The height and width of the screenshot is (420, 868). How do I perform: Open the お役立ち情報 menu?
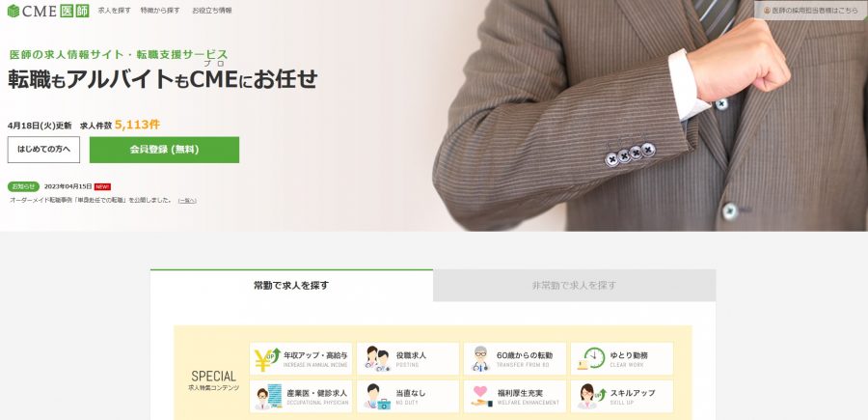click(x=212, y=11)
